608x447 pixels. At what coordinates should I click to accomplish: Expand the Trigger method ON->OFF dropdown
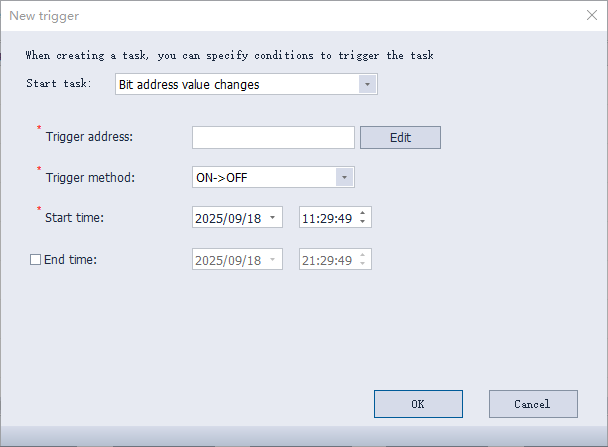pyautogui.click(x=344, y=177)
